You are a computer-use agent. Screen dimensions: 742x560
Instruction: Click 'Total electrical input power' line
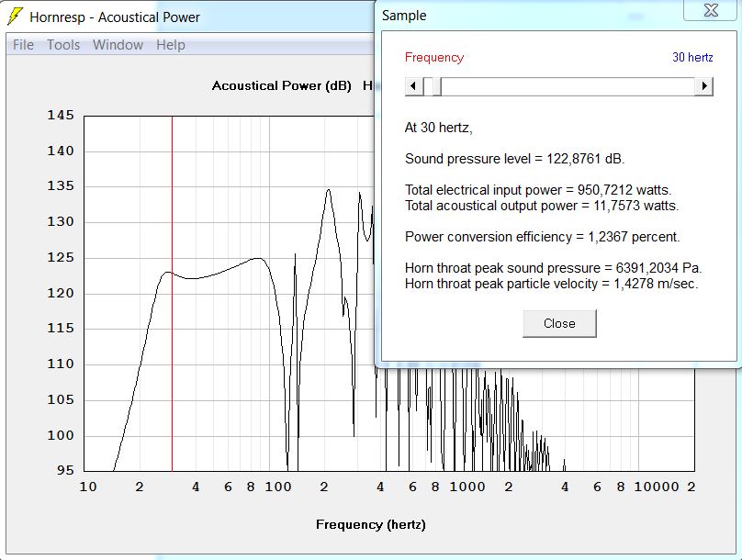point(538,190)
